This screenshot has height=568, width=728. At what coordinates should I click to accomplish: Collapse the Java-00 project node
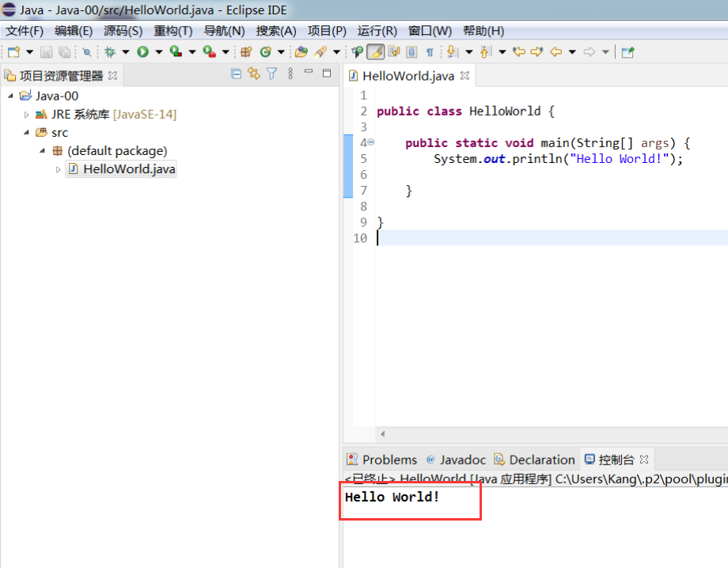(10, 96)
